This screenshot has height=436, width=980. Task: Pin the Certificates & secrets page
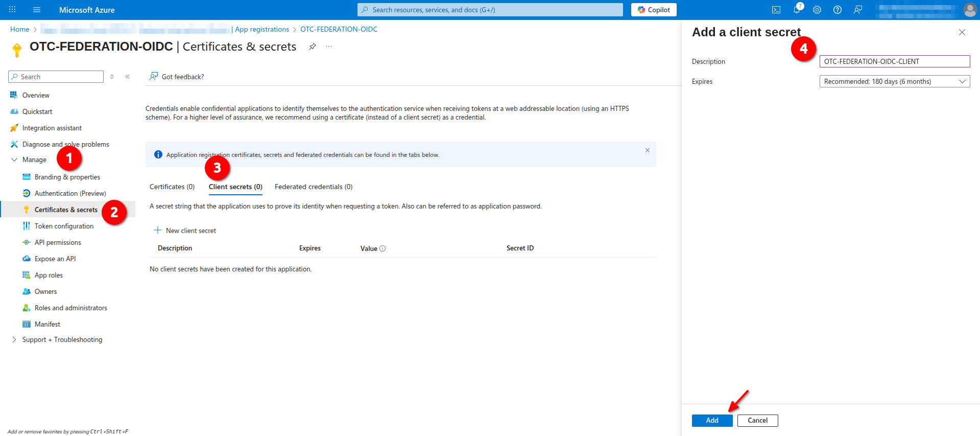312,47
